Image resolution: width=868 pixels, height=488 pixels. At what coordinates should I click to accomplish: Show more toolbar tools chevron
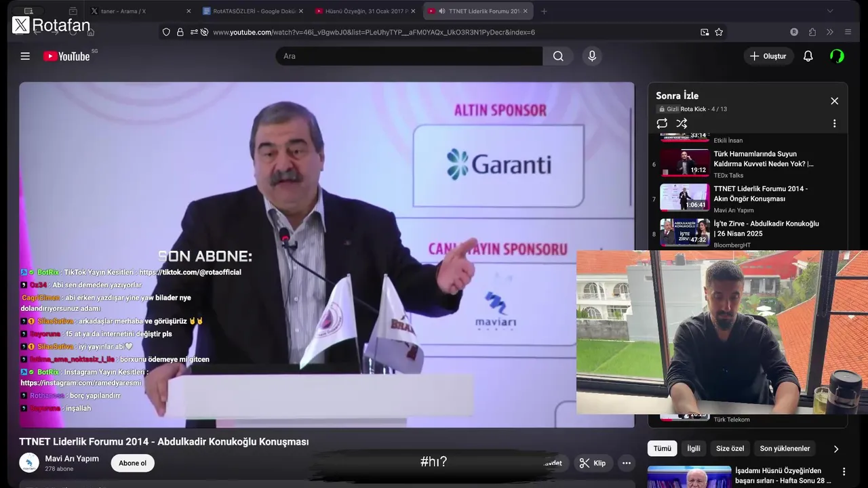coord(830,32)
